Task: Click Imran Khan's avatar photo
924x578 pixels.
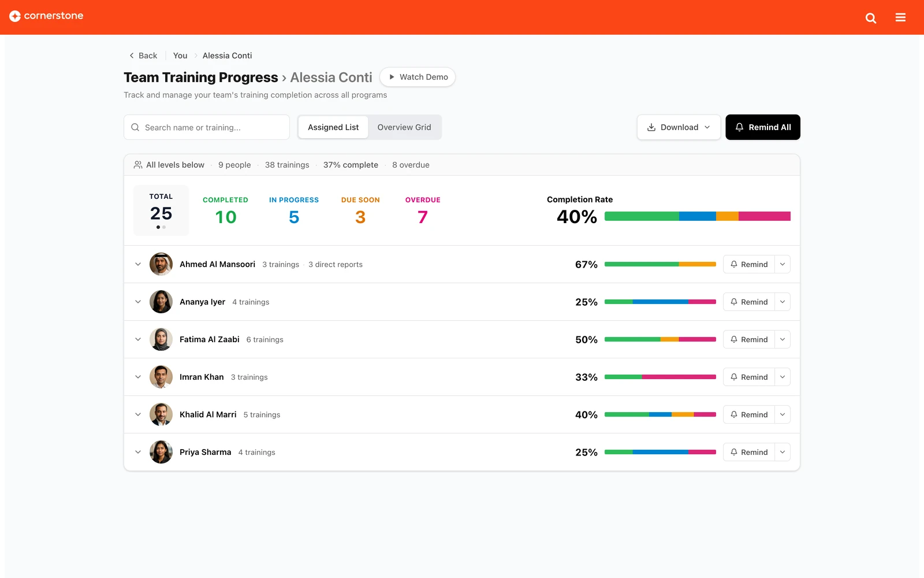Action: point(161,377)
